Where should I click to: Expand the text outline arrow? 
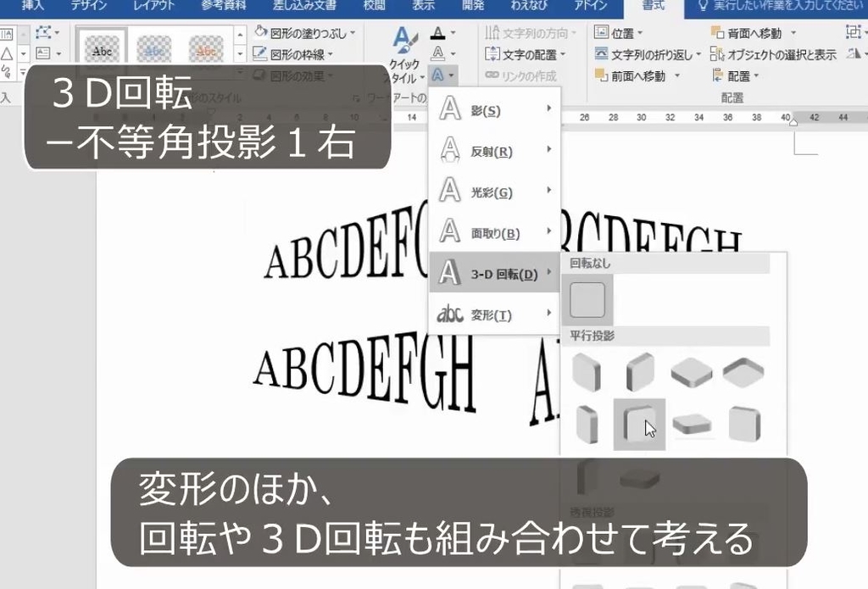(453, 54)
